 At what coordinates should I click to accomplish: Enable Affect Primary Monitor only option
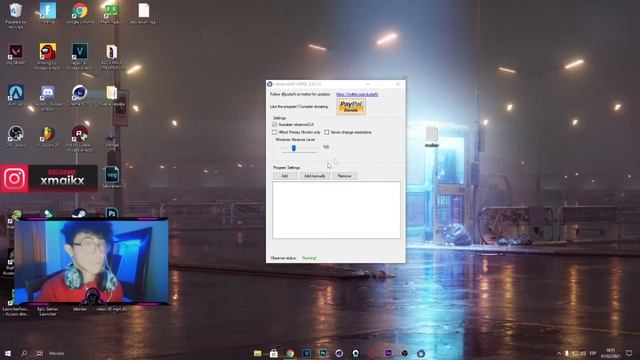tap(275, 132)
